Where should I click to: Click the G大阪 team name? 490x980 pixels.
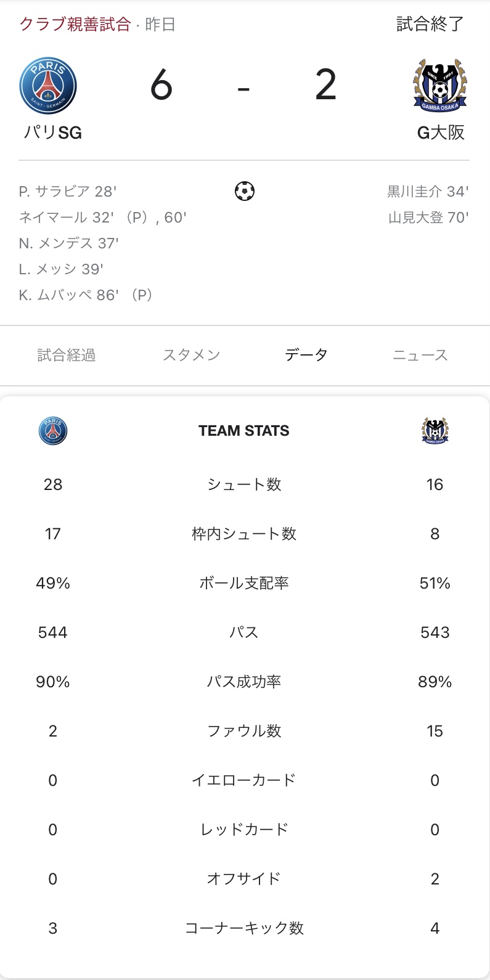[441, 133]
